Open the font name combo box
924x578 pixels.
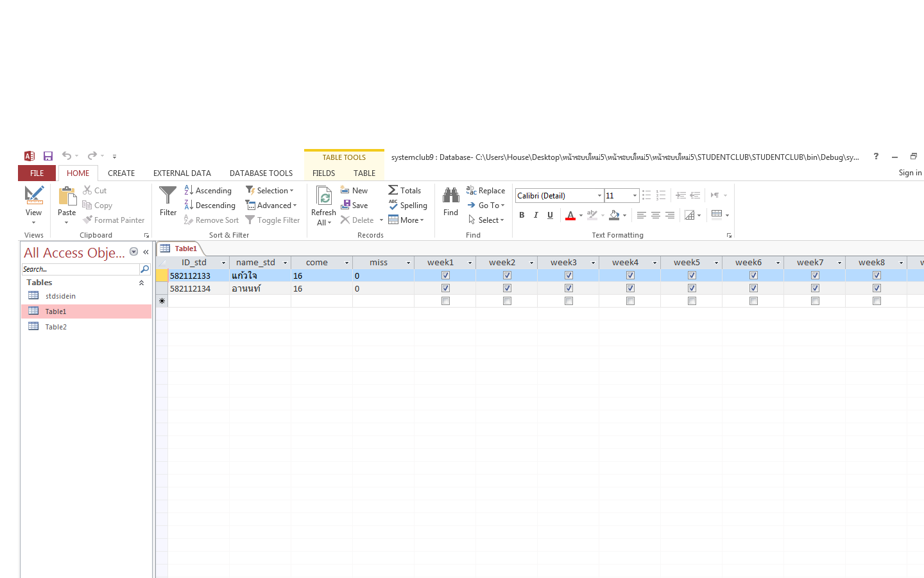click(x=599, y=196)
